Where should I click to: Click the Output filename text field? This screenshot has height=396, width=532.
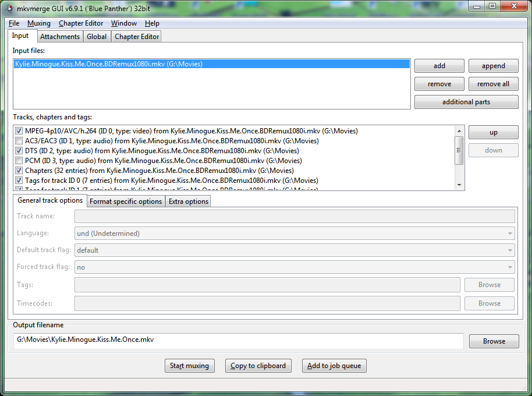pos(239,341)
